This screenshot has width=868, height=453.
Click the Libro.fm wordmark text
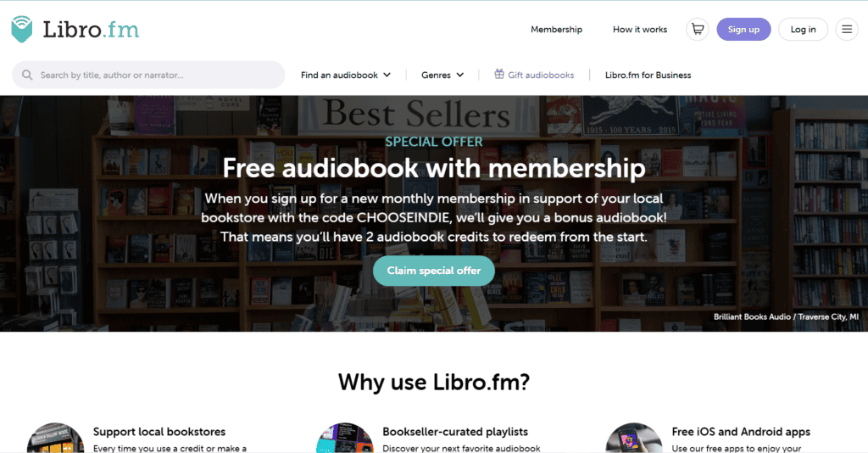91,30
